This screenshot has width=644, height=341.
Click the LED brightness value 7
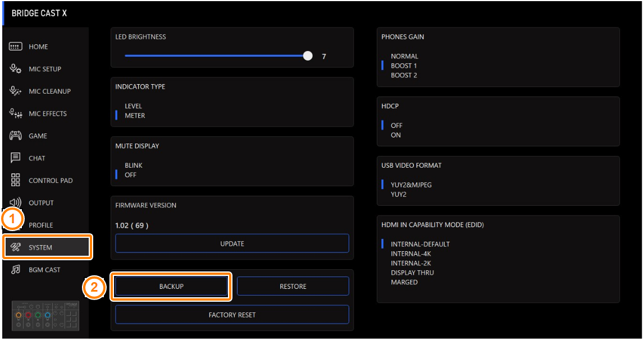[x=323, y=57]
